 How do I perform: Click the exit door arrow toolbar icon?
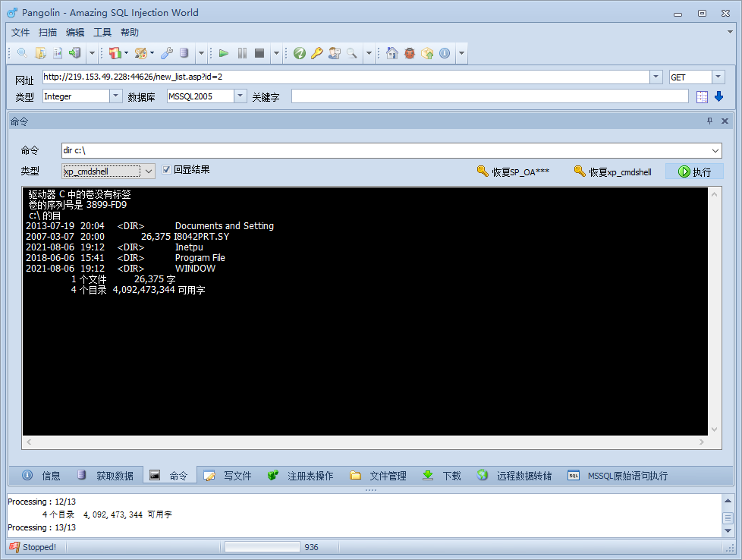[x=75, y=53]
